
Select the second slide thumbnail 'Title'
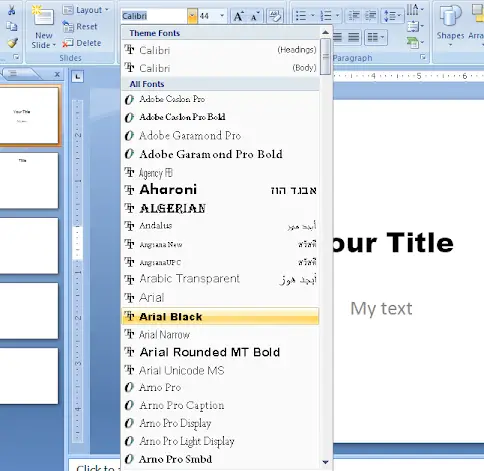(29, 181)
